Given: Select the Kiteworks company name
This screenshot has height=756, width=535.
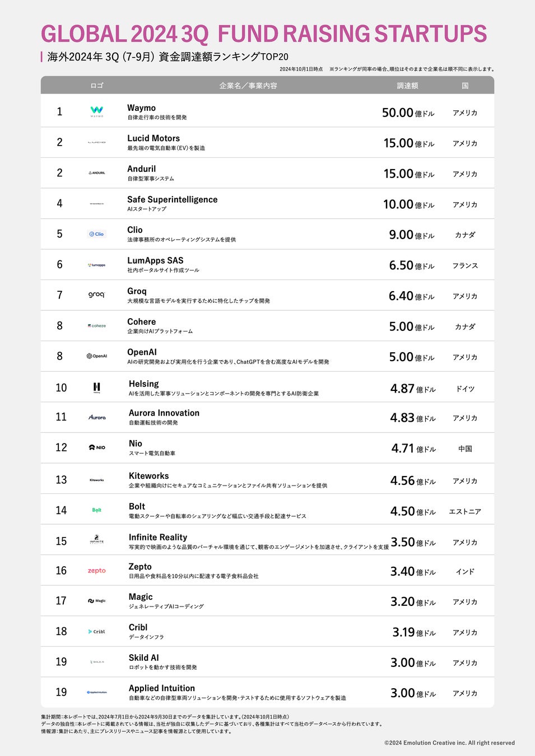Looking at the screenshot, I should (148, 476).
